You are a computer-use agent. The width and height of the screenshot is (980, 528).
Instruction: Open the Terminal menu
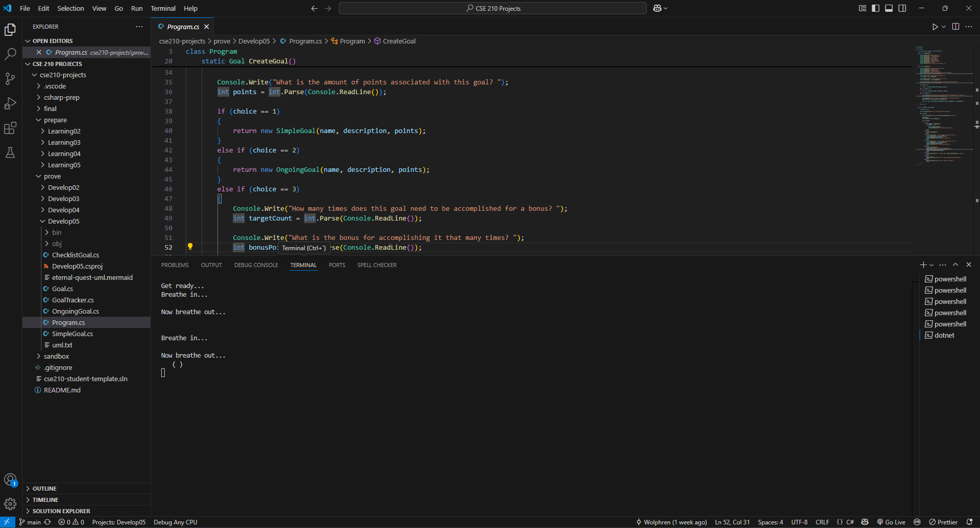(x=163, y=8)
